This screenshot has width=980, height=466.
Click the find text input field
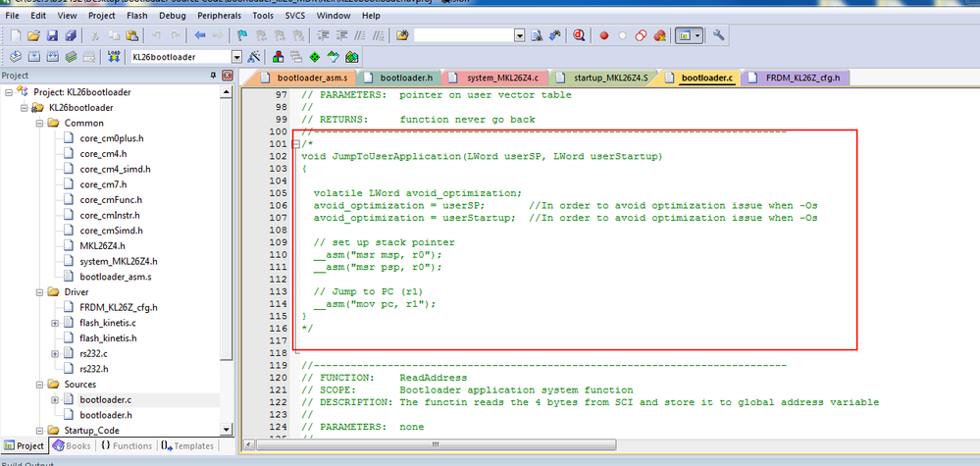[463, 35]
